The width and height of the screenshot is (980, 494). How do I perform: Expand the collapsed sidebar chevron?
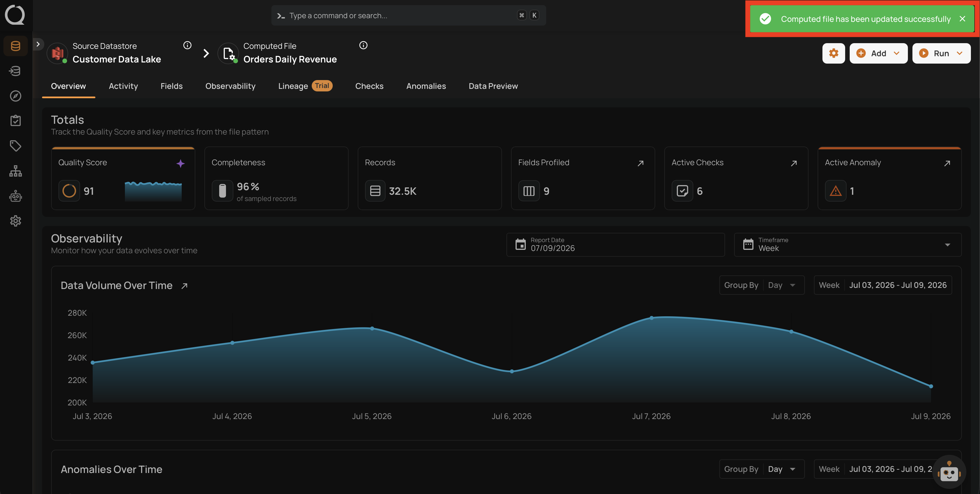tap(38, 44)
